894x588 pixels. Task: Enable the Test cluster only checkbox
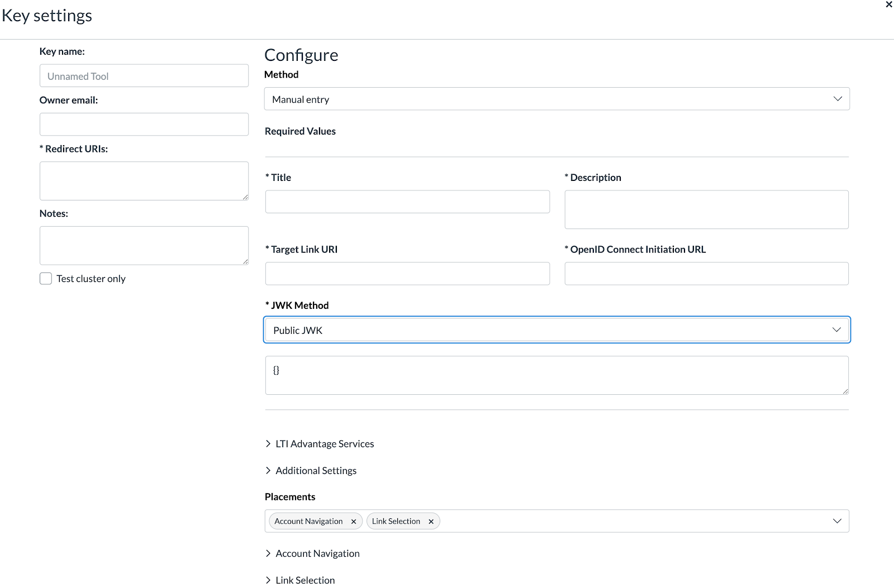coord(46,279)
